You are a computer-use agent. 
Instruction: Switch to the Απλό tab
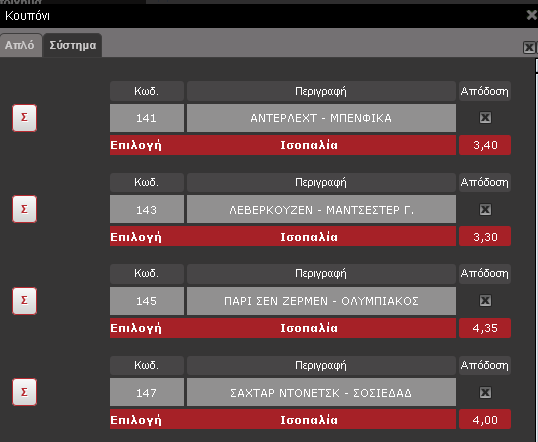[20, 45]
